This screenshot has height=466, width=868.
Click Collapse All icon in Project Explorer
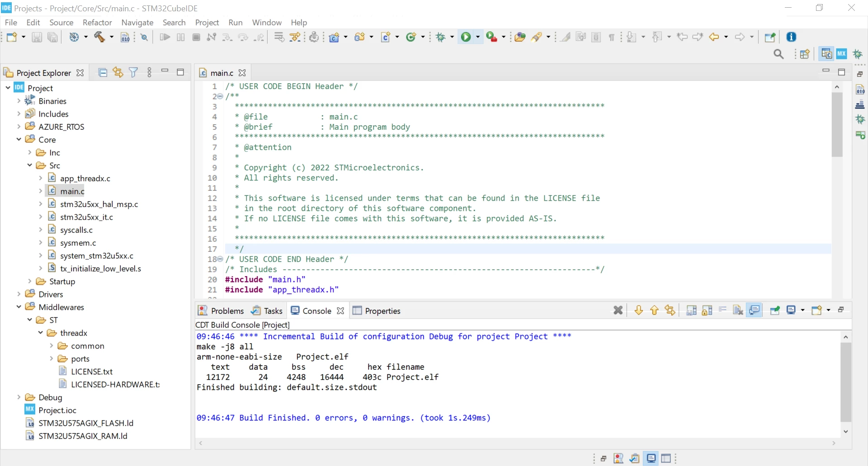(x=103, y=72)
